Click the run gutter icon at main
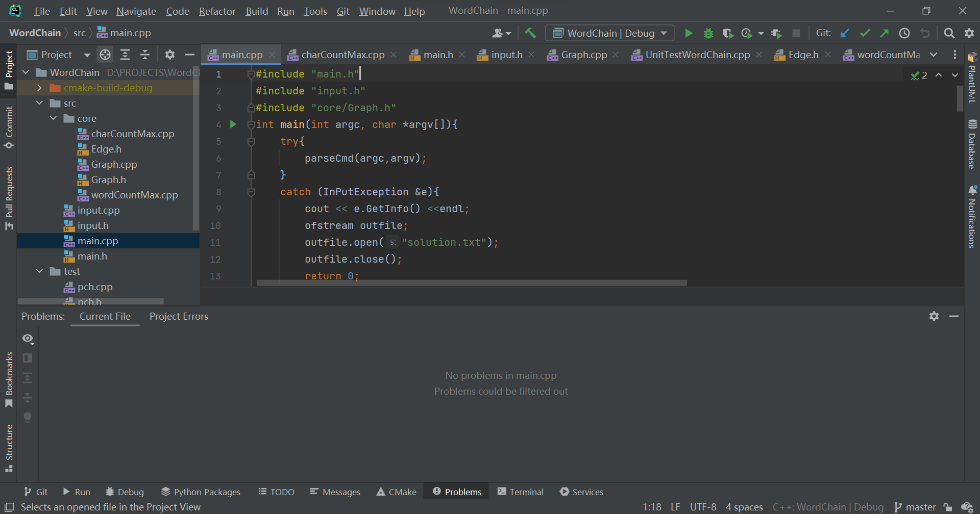The image size is (980, 514). 233,124
